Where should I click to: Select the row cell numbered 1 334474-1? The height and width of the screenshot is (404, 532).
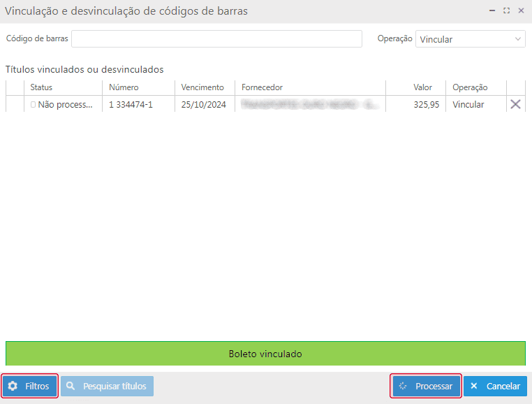(131, 105)
